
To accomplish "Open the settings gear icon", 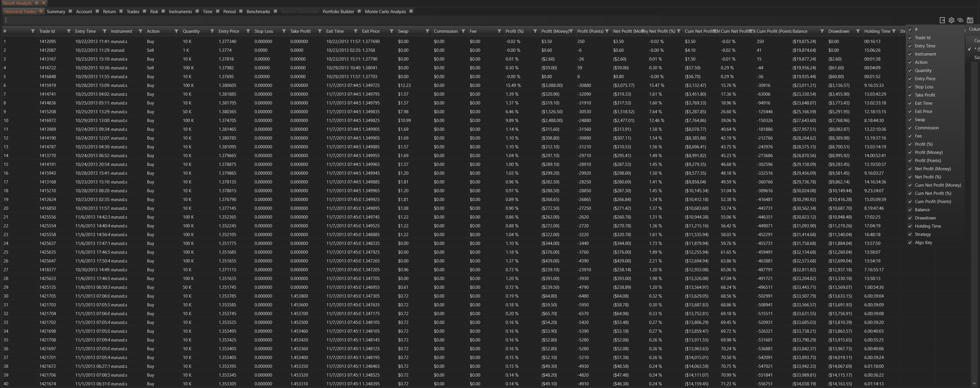I will click(x=951, y=20).
